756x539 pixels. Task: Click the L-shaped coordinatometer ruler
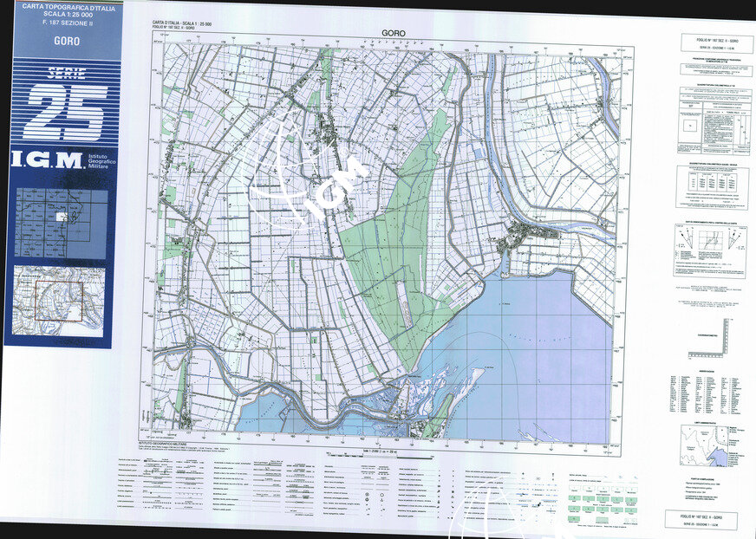click(x=710, y=341)
